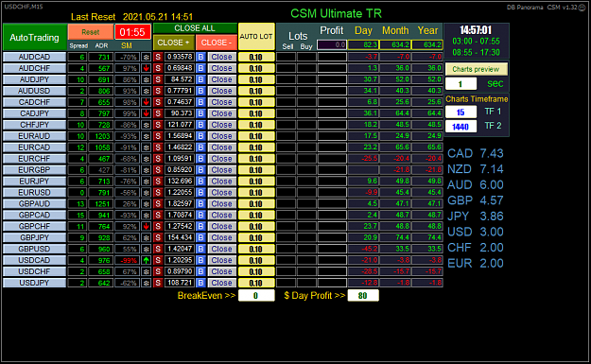The width and height of the screenshot is (591, 364).
Task: Click the CLOSE ALL button
Action: coord(195,28)
